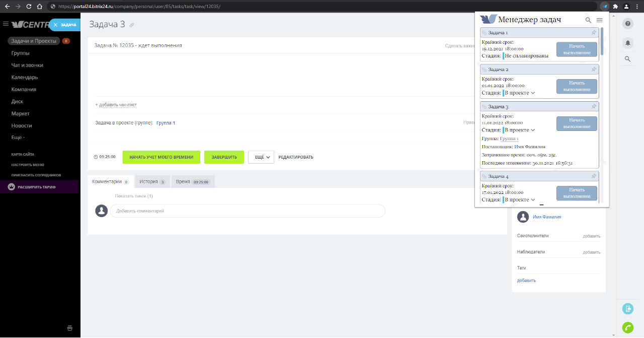Expand stage dropdown for Задача 4
The height and width of the screenshot is (338, 644).
point(533,200)
